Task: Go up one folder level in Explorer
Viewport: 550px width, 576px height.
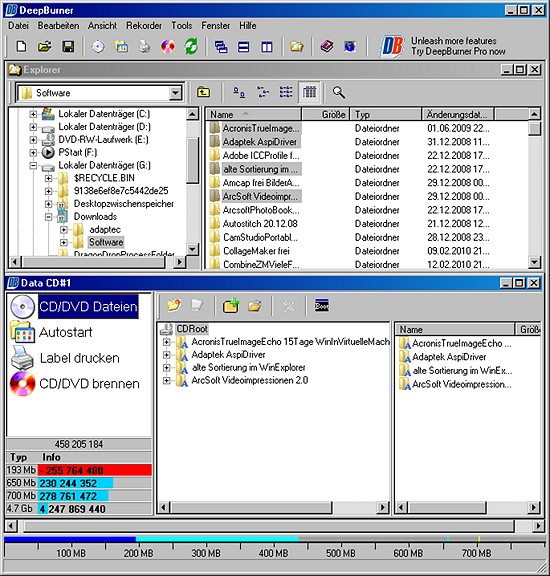Action: 203,92
